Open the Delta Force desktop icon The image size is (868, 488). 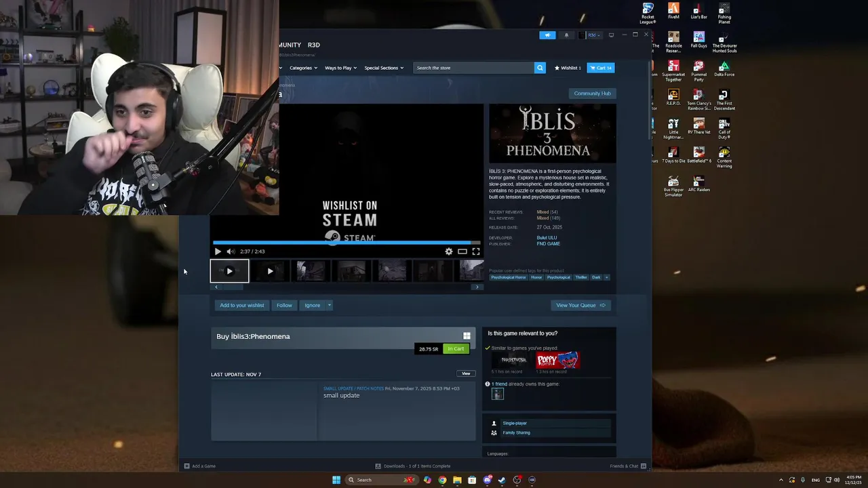pyautogui.click(x=724, y=68)
